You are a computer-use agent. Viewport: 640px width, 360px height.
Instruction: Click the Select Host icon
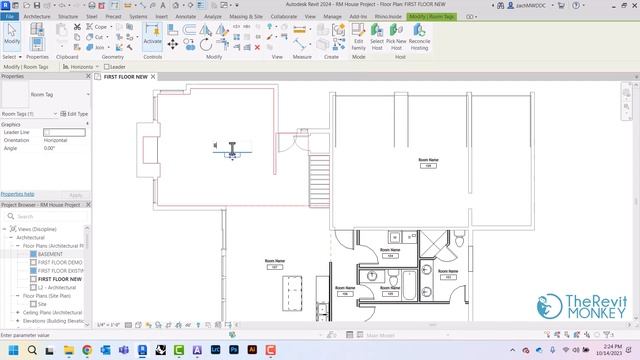(x=377, y=36)
